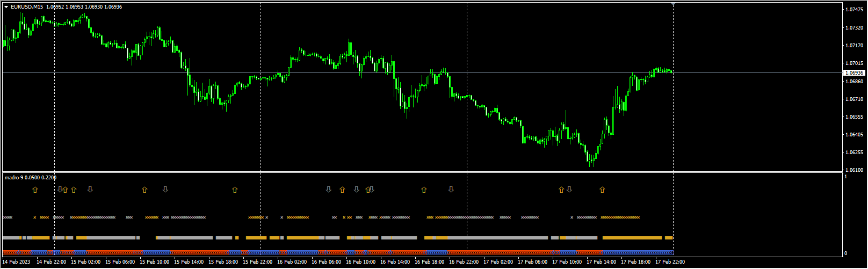Select second gray down arrow from the left
This screenshot has height=269, width=868.
(x=90, y=190)
